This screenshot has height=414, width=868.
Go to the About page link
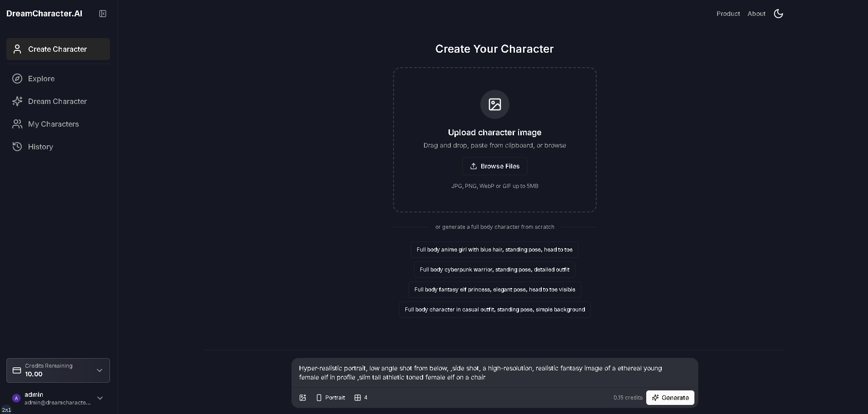[756, 14]
